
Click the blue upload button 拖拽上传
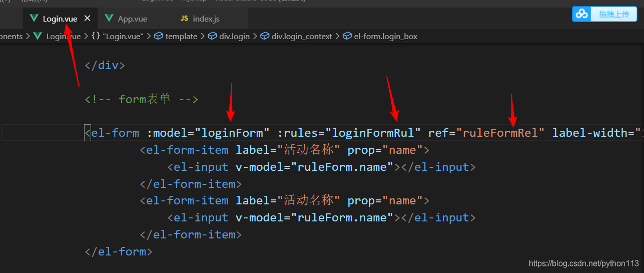point(613,14)
